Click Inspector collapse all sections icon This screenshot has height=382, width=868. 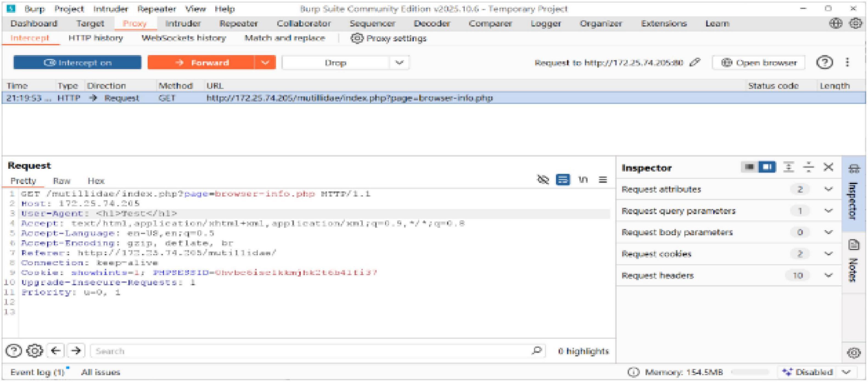(x=808, y=167)
